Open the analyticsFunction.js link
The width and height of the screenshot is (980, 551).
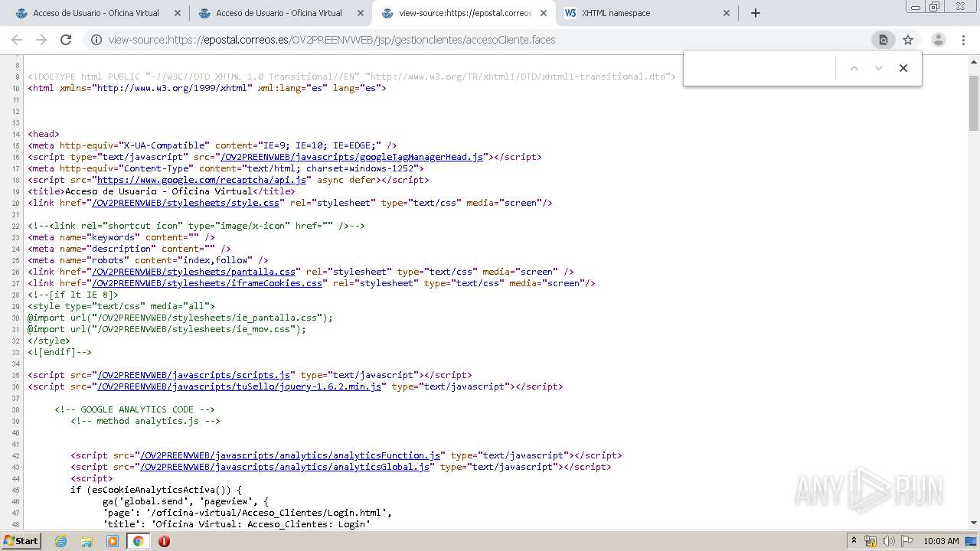click(x=290, y=455)
